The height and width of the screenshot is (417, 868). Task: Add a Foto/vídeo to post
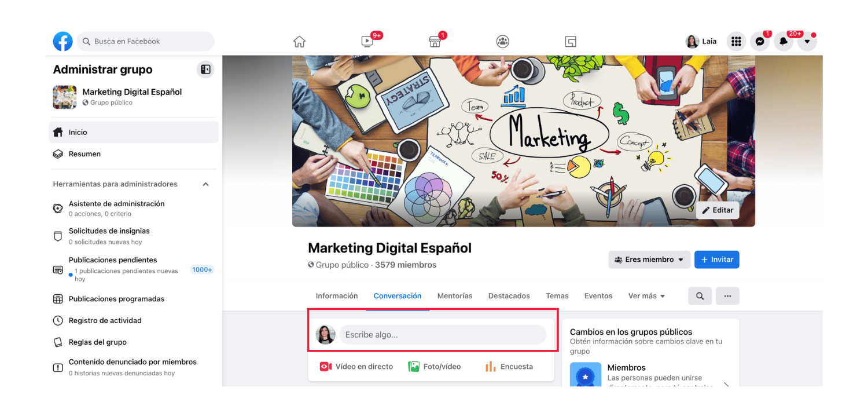434,367
